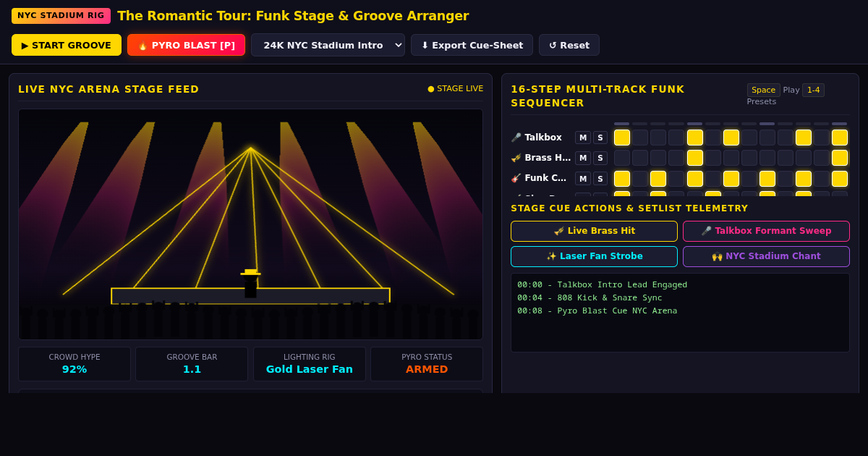Select the Pyro Blast Cue NYC Arena log line

tap(597, 311)
